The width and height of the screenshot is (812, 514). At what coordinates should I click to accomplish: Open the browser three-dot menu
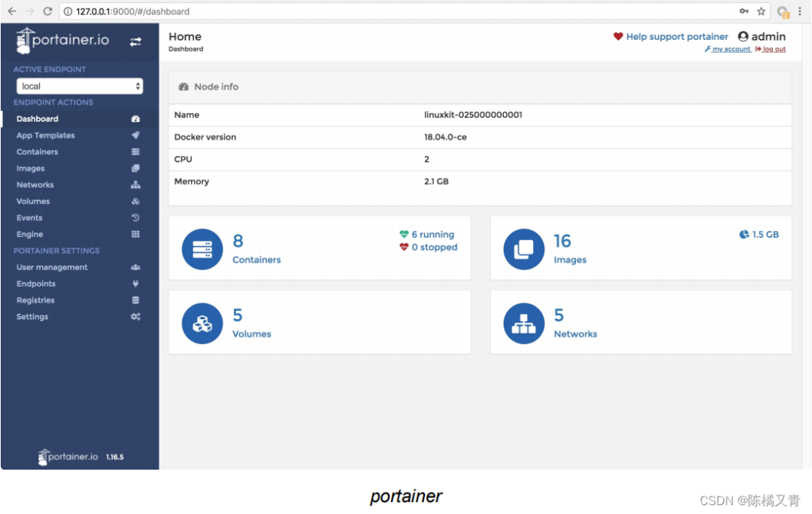(x=800, y=11)
